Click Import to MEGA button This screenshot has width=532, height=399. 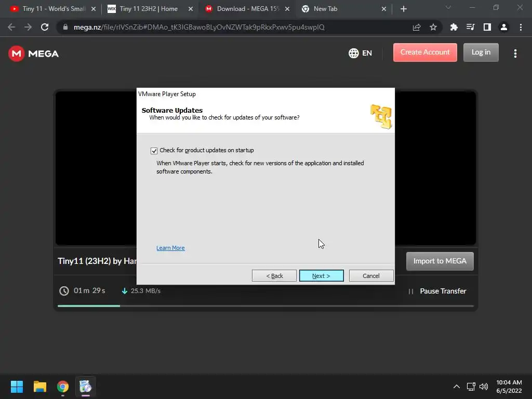pyautogui.click(x=440, y=261)
